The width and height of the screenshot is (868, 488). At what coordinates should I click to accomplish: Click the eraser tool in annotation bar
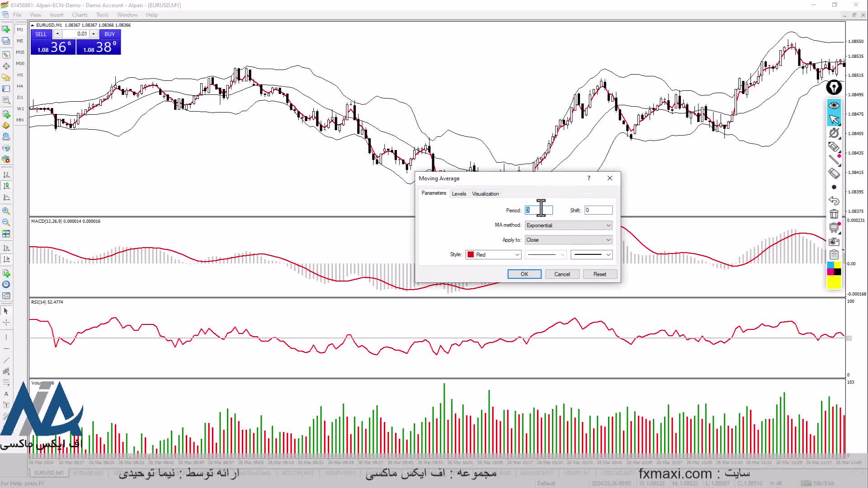(x=834, y=173)
